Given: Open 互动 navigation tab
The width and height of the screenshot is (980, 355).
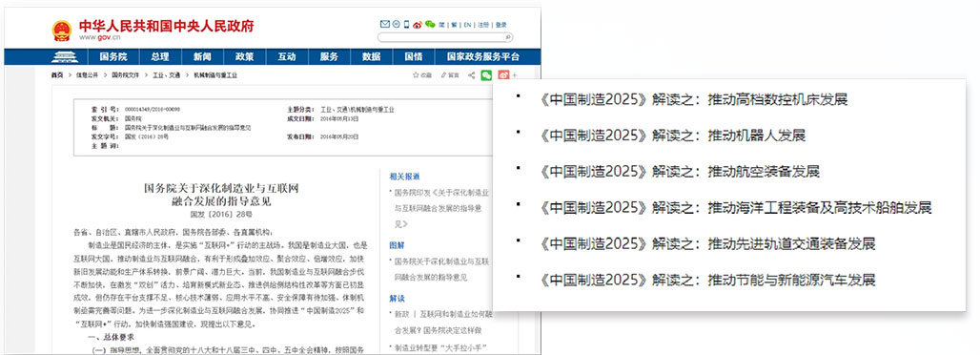Looking at the screenshot, I should [286, 56].
